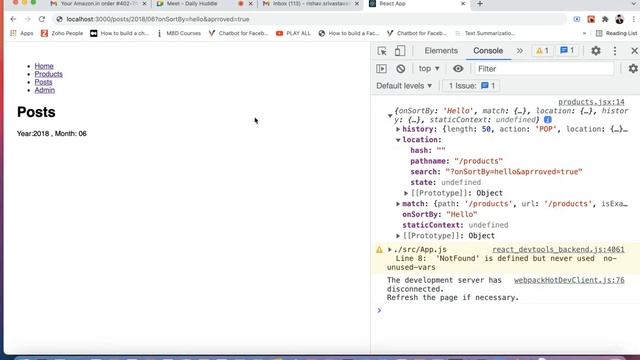Close the Meet - Daily Huddle tab

251,4
